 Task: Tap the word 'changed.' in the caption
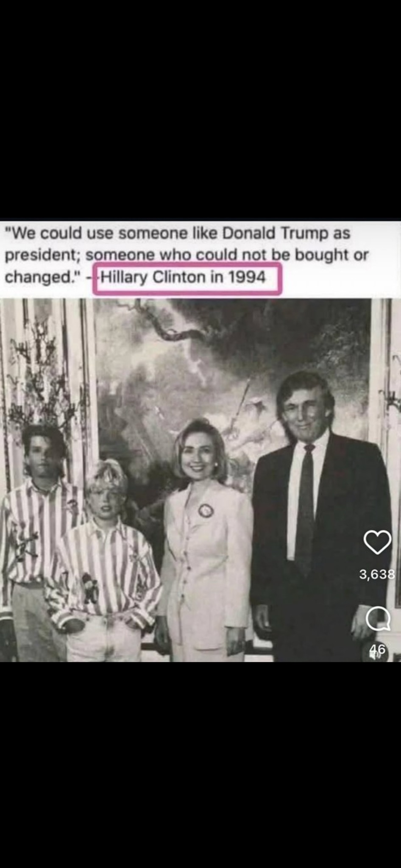click(39, 278)
